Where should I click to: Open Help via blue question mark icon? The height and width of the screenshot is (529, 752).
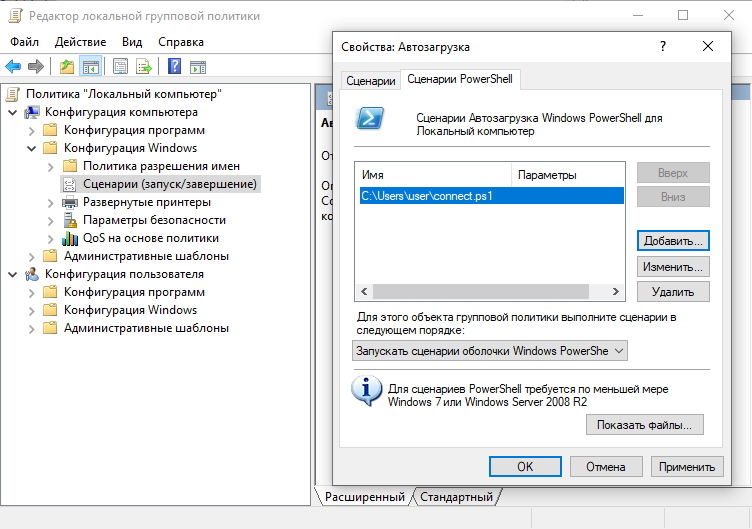click(175, 66)
